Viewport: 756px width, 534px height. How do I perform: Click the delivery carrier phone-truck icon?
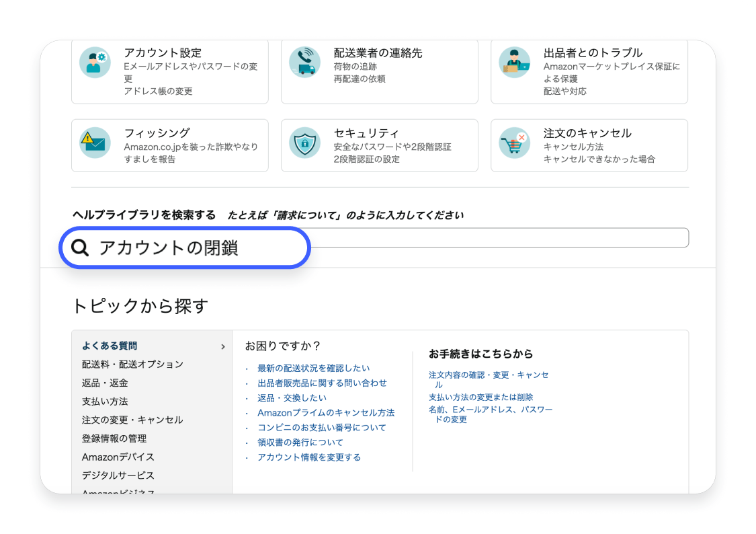pos(304,62)
